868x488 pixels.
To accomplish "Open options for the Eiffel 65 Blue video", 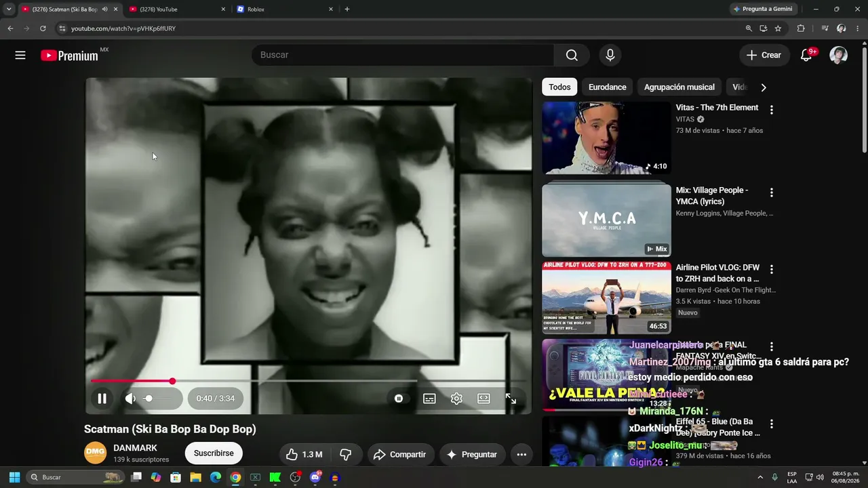I will 771,424.
